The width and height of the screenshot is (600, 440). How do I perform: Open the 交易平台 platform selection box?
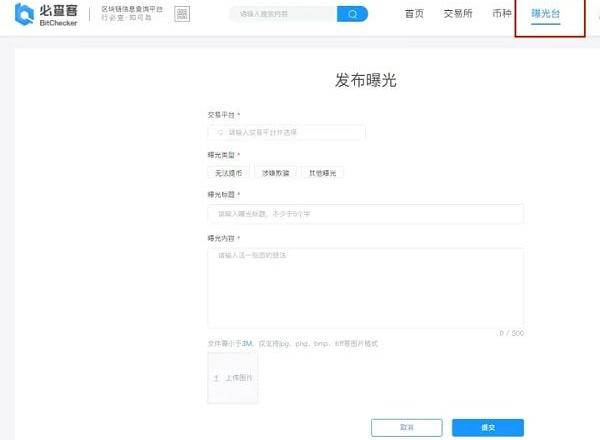tap(290, 132)
